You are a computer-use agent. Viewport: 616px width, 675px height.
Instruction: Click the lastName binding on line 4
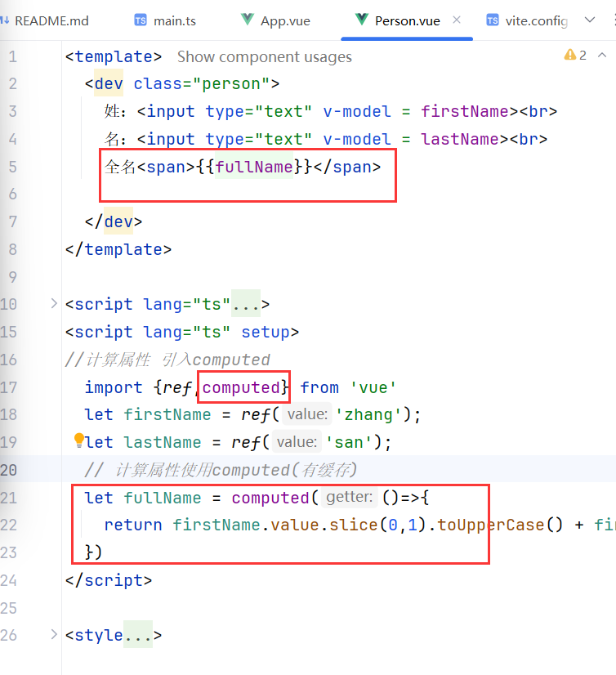pos(460,139)
